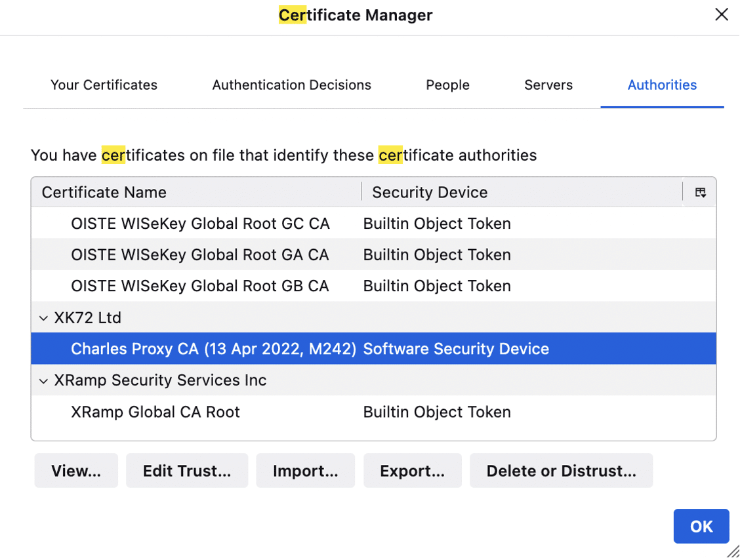Open the Edit Trust... dialog
The height and width of the screenshot is (560, 740).
coord(187,470)
